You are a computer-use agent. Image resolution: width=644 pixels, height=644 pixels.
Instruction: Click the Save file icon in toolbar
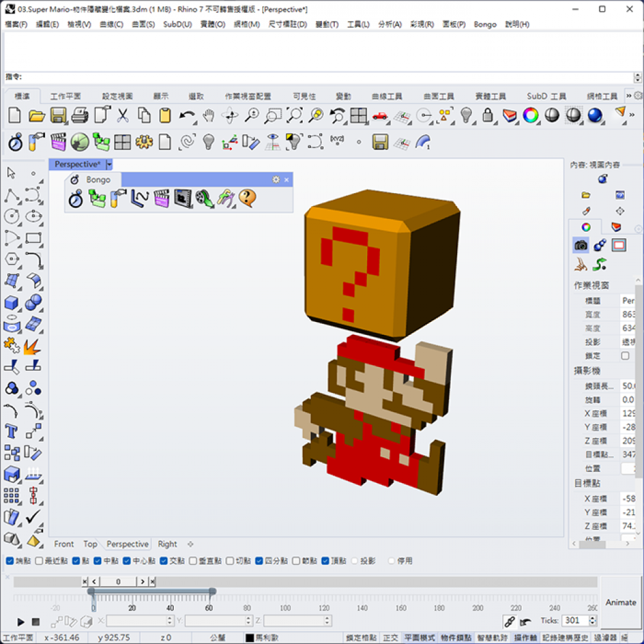click(59, 116)
